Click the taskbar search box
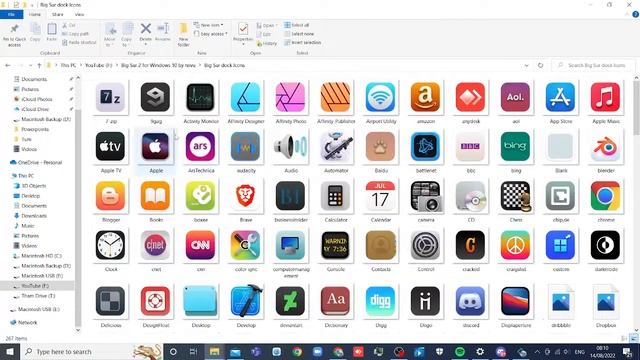The image size is (640, 360). (91, 351)
